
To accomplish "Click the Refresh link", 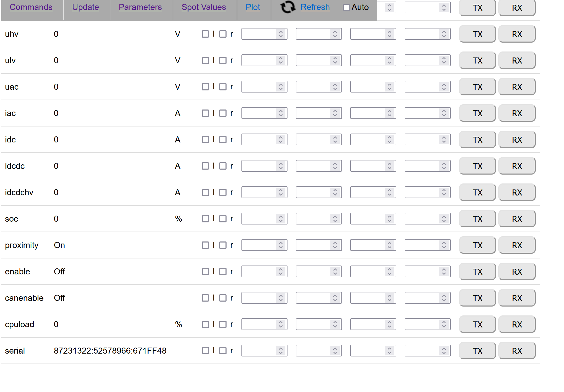I will (315, 7).
